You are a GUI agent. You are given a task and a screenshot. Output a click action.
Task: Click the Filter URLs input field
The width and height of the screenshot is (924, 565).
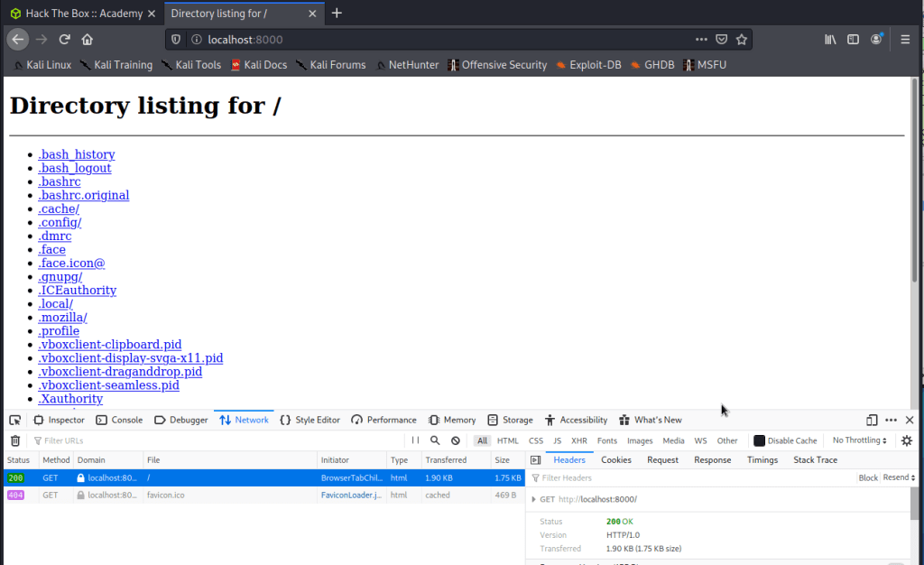pos(217,440)
